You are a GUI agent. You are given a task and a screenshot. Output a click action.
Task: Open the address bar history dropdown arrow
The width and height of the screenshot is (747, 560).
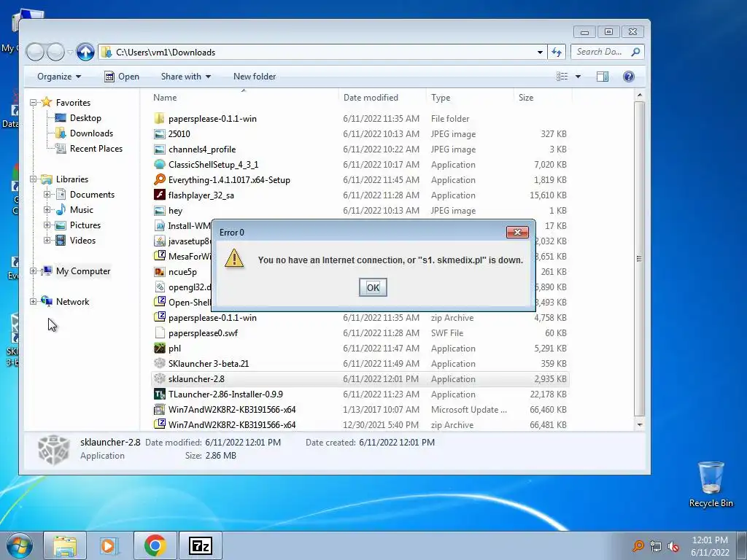540,52
